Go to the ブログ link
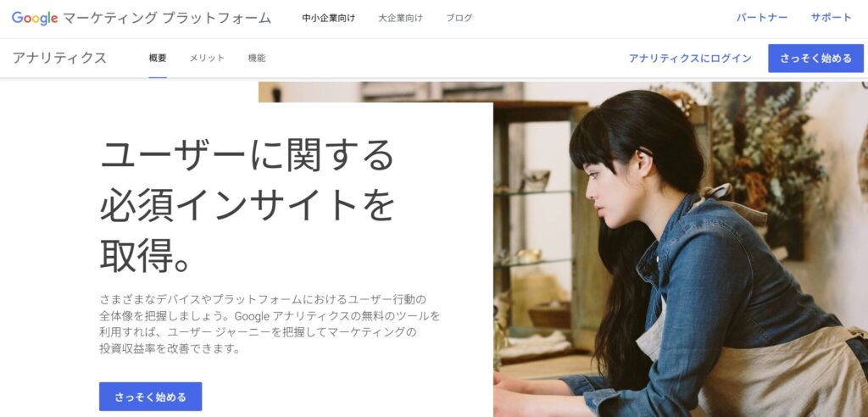 click(x=459, y=19)
